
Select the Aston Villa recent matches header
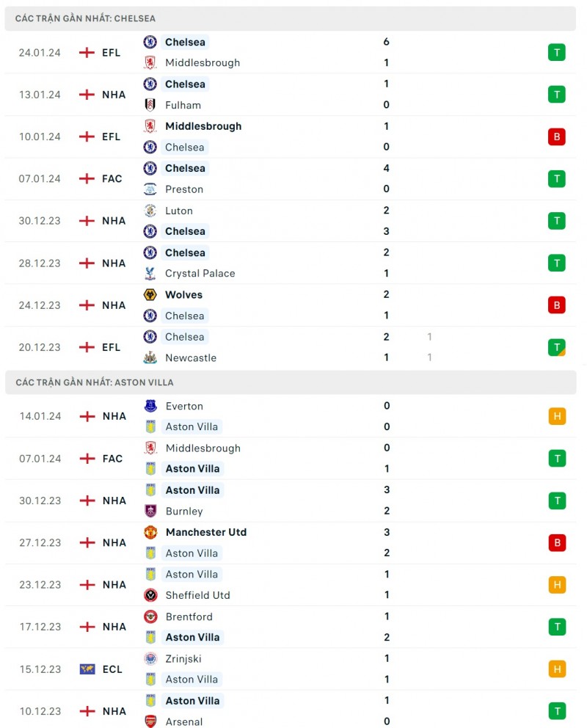(x=95, y=382)
